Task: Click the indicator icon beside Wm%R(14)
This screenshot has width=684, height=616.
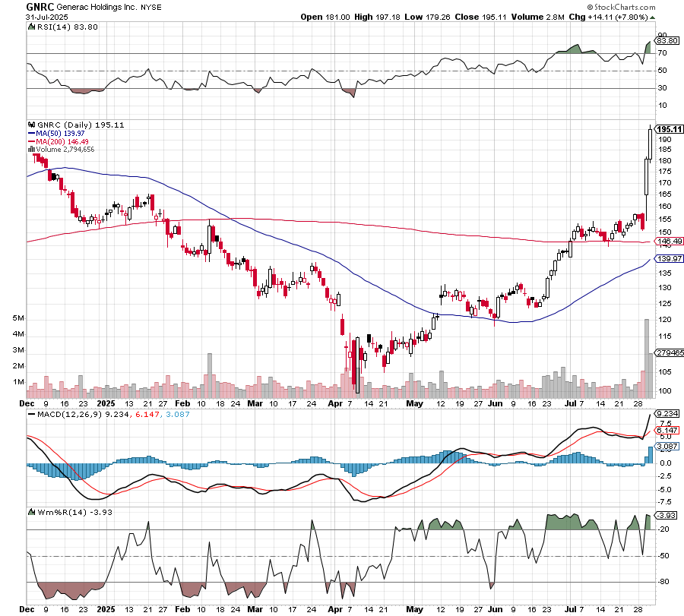Action: click(31, 512)
